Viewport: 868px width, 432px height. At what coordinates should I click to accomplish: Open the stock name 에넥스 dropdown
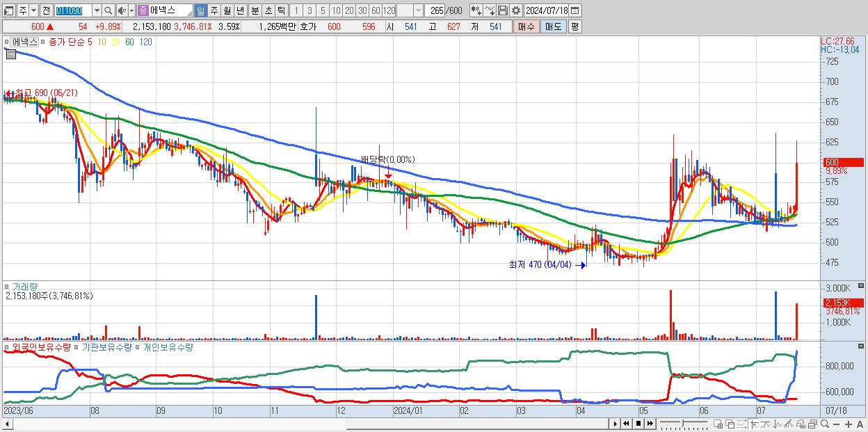tap(189, 13)
